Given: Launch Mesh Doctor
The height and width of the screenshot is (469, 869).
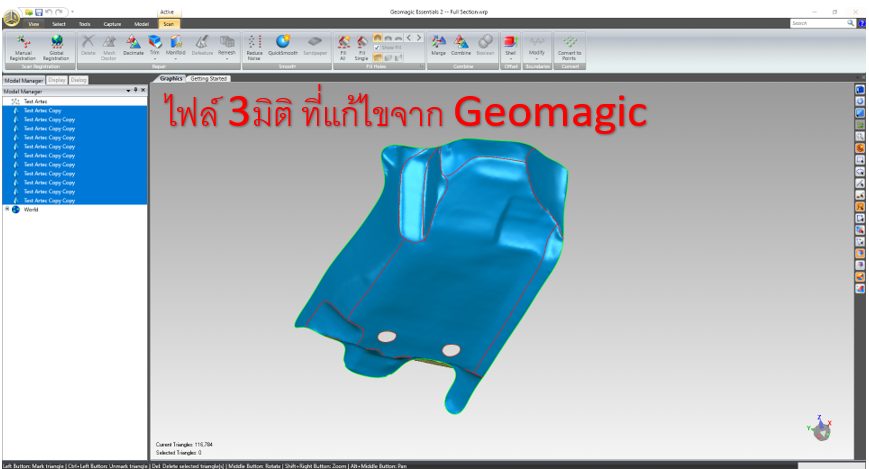Looking at the screenshot, I should [x=109, y=48].
